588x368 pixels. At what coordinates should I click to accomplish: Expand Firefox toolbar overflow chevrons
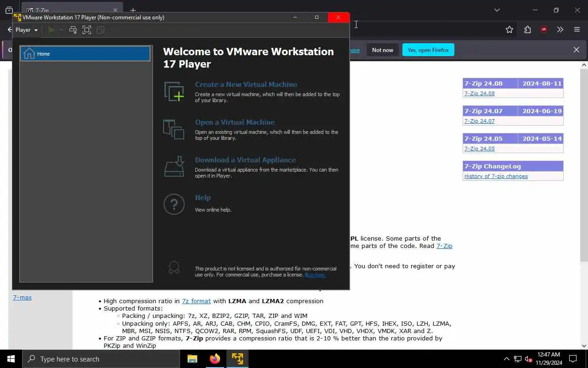click(x=560, y=29)
